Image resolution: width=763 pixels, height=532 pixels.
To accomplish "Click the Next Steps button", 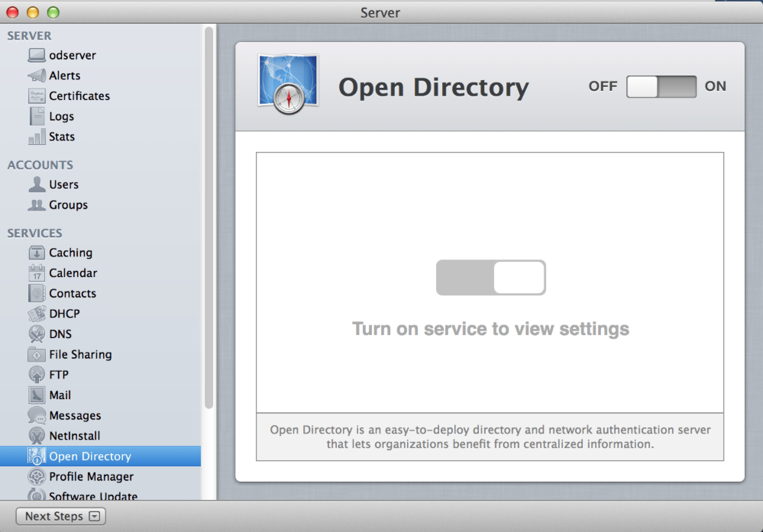I will click(x=53, y=516).
